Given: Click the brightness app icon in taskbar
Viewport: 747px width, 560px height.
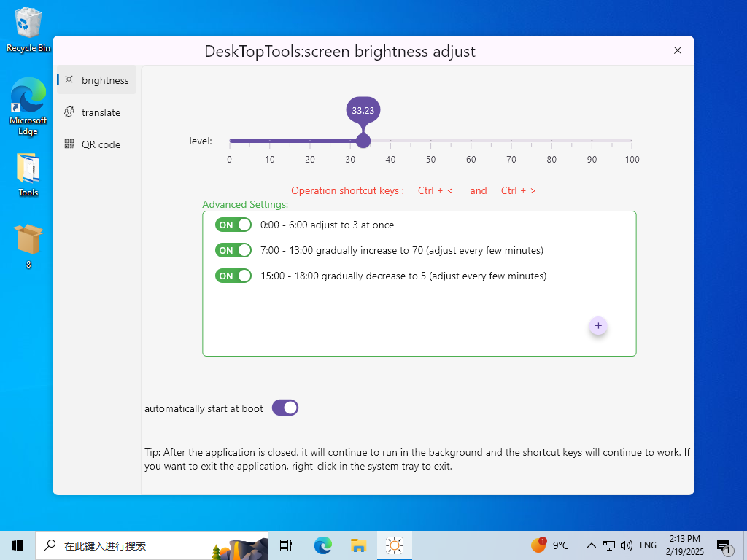Looking at the screenshot, I should pos(394,545).
